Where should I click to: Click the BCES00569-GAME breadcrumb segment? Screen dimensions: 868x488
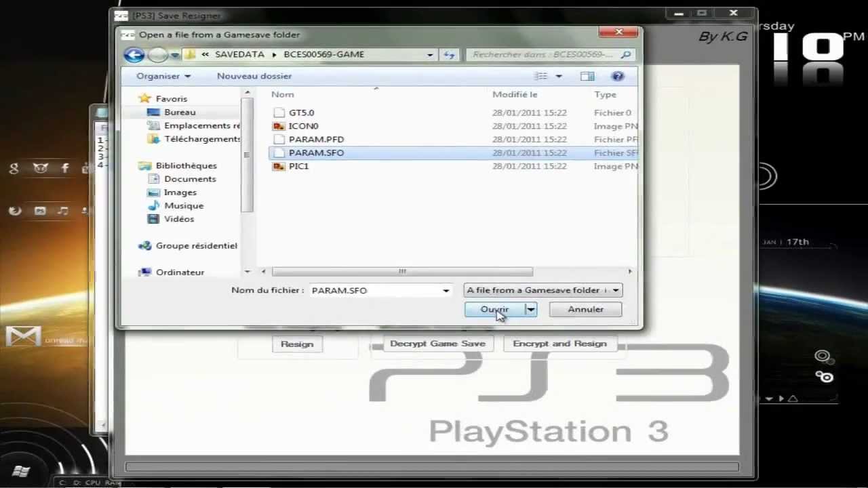324,54
